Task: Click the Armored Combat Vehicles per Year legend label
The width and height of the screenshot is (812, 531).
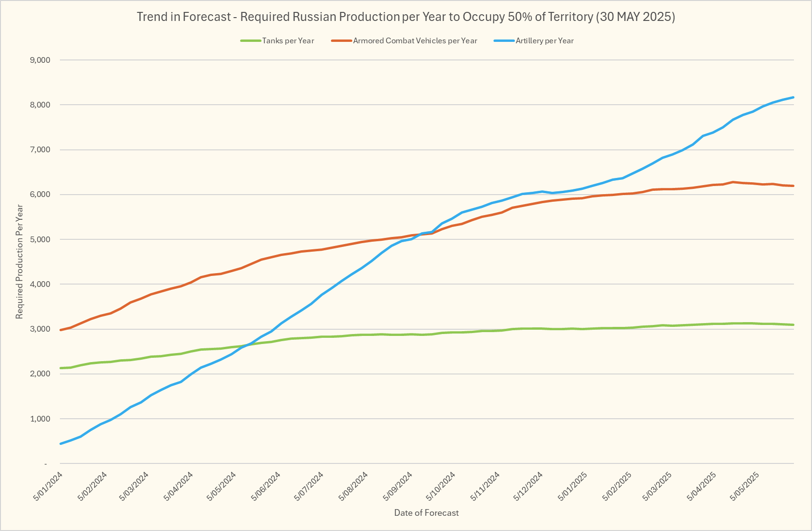Action: [415, 41]
